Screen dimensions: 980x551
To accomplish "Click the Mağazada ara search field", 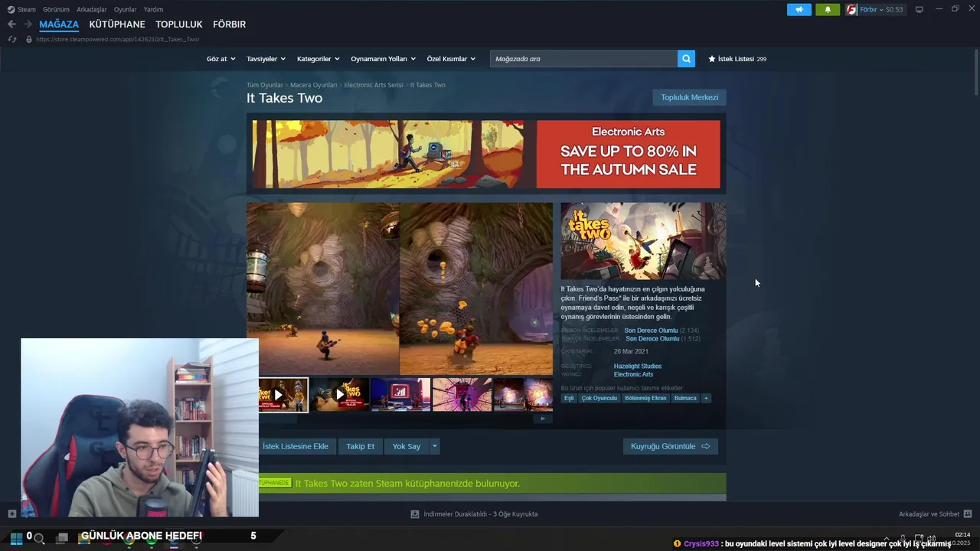I will click(583, 59).
